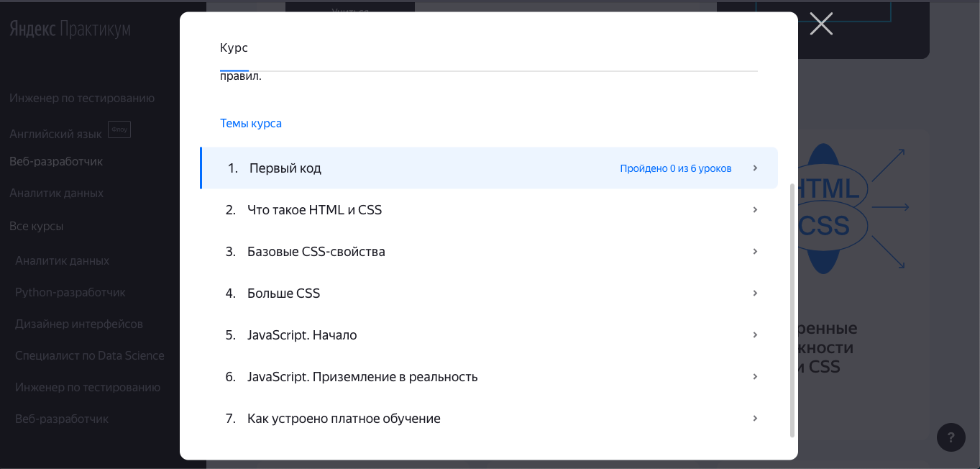The height and width of the screenshot is (469, 980).
Task: Expand Базовые CSS-свойства chevron arrow
Action: (x=755, y=252)
